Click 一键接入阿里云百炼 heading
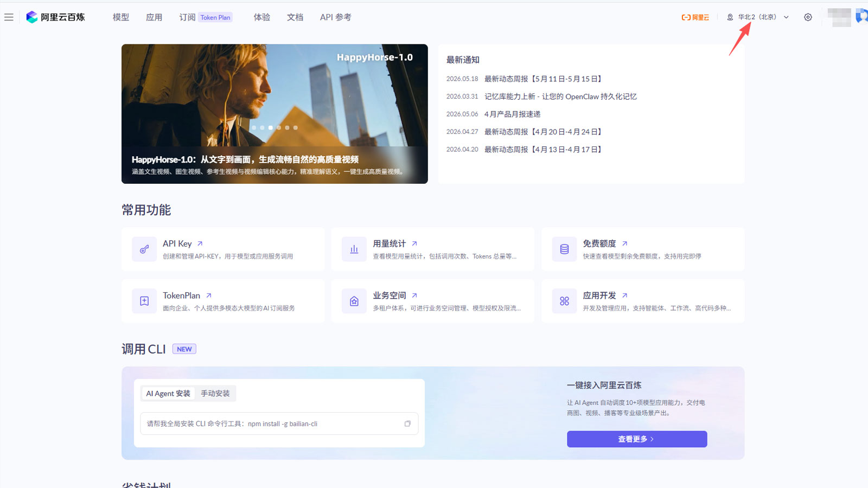The height and width of the screenshot is (488, 868). (x=604, y=386)
